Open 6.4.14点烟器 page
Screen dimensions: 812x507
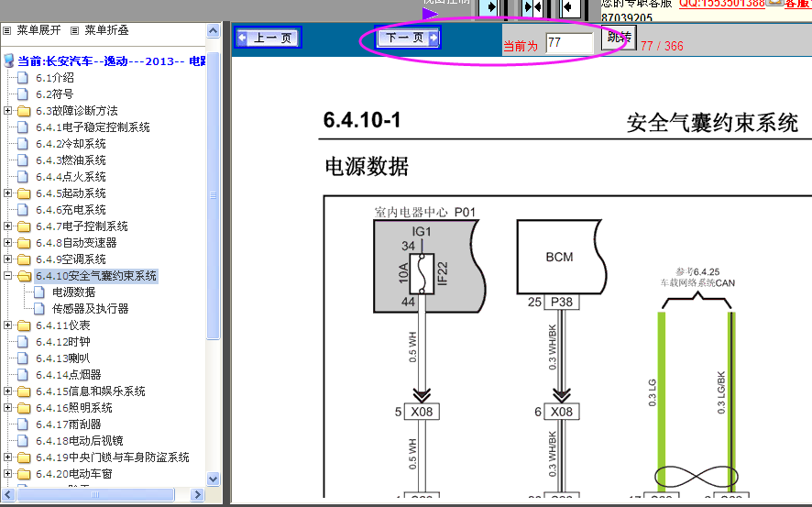pos(69,374)
